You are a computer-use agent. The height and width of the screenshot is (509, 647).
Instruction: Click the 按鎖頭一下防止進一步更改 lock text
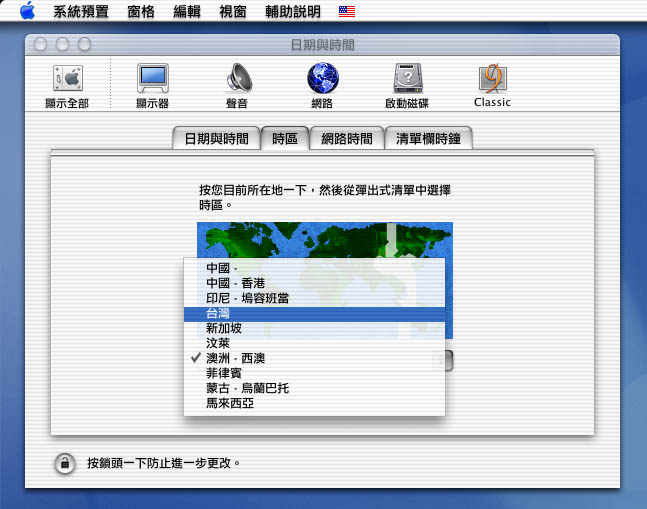(164, 463)
